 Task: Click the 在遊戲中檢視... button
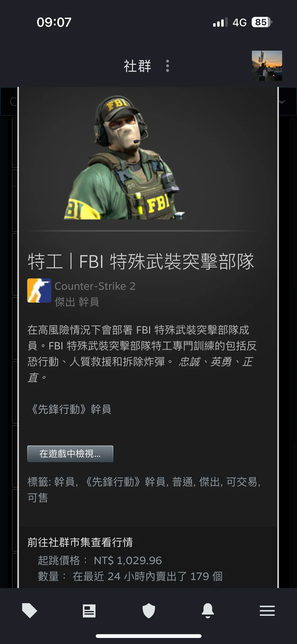click(x=70, y=454)
